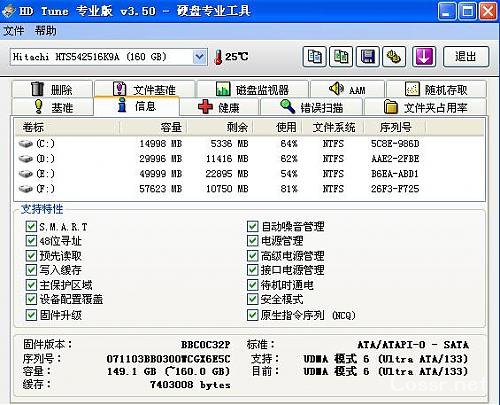Toggle the 安全模式 checkbox

tap(252, 299)
